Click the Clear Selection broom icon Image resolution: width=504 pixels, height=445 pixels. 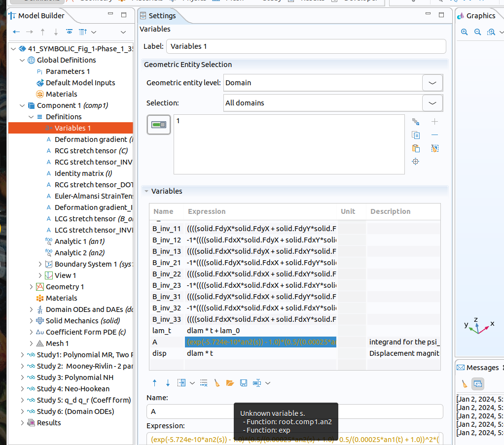pos(434,148)
